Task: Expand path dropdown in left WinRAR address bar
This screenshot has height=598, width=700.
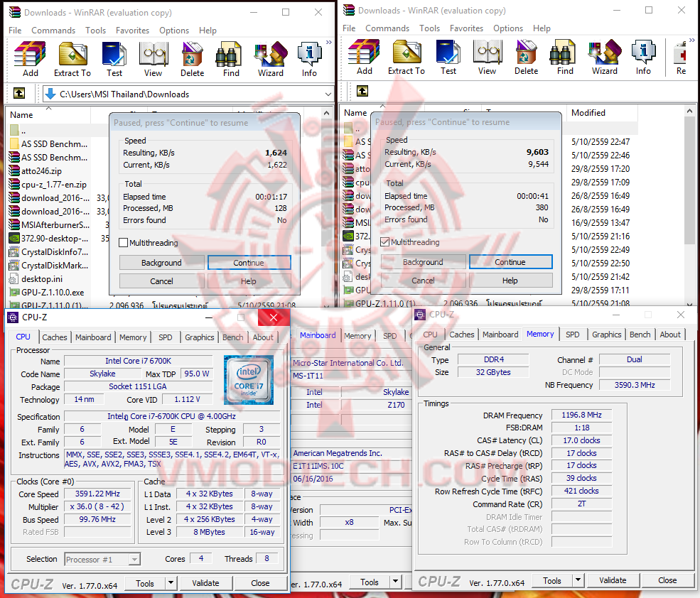Action: point(328,94)
